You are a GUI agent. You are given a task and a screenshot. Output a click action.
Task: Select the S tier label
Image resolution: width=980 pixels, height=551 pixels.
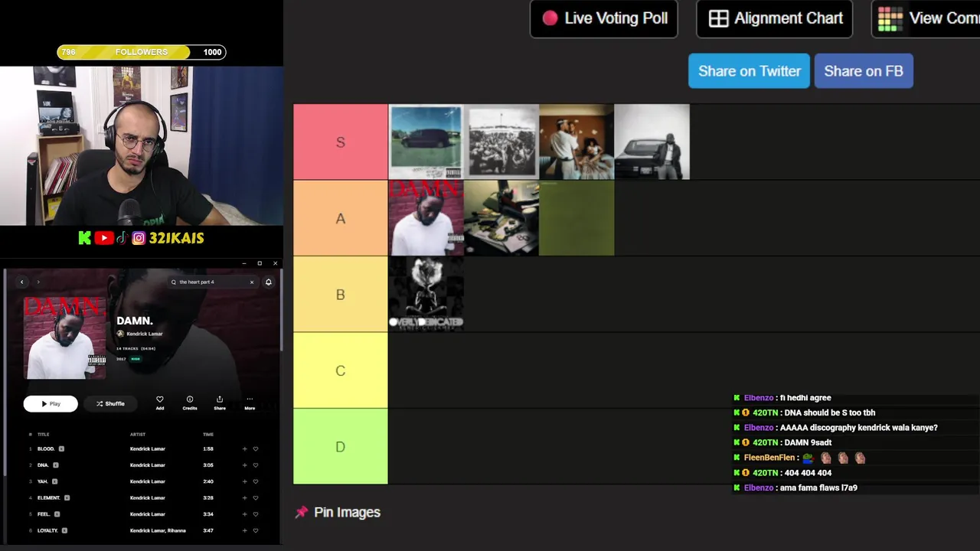pyautogui.click(x=341, y=142)
